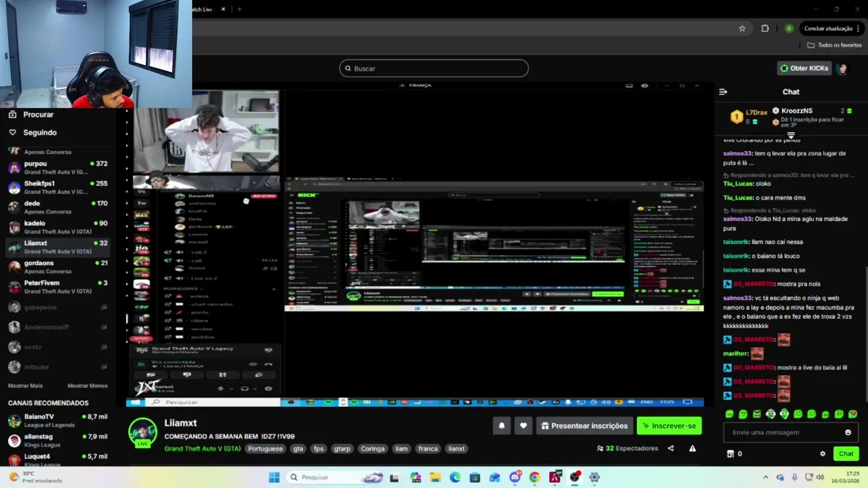
Task: Click Presentear inscrições button
Action: point(585,426)
